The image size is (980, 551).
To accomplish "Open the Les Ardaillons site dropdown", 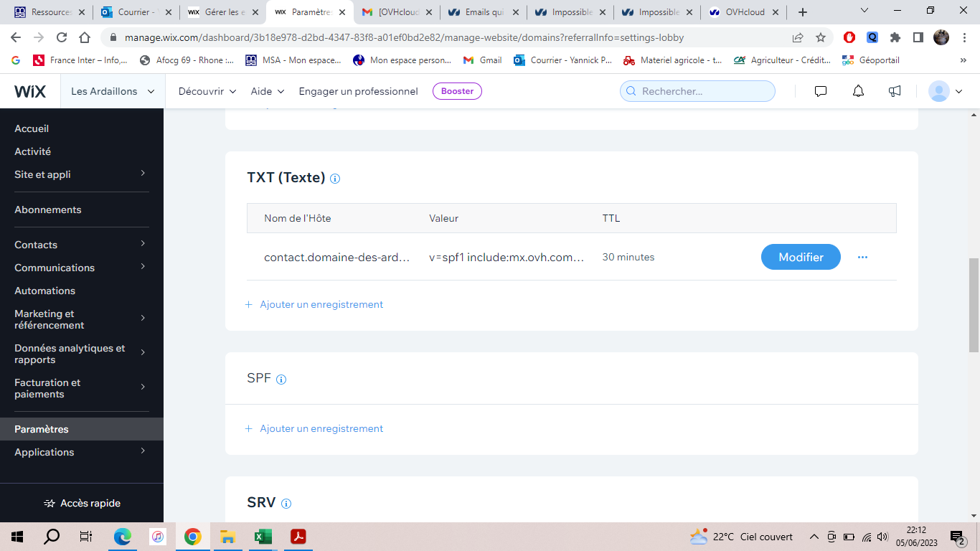I will click(113, 91).
